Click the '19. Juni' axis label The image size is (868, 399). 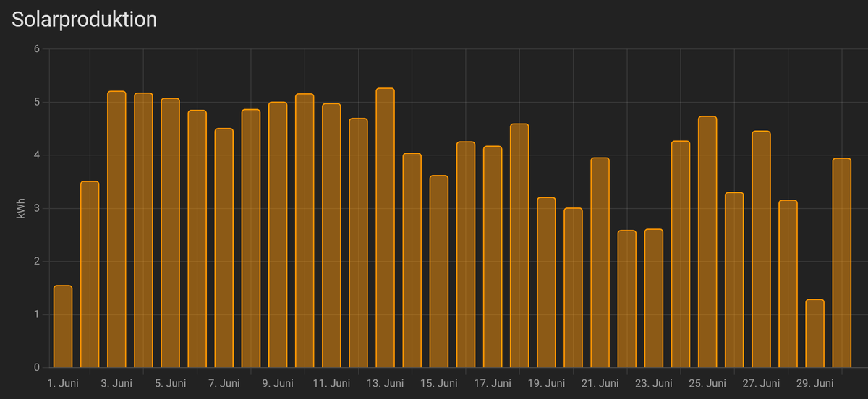pyautogui.click(x=546, y=383)
